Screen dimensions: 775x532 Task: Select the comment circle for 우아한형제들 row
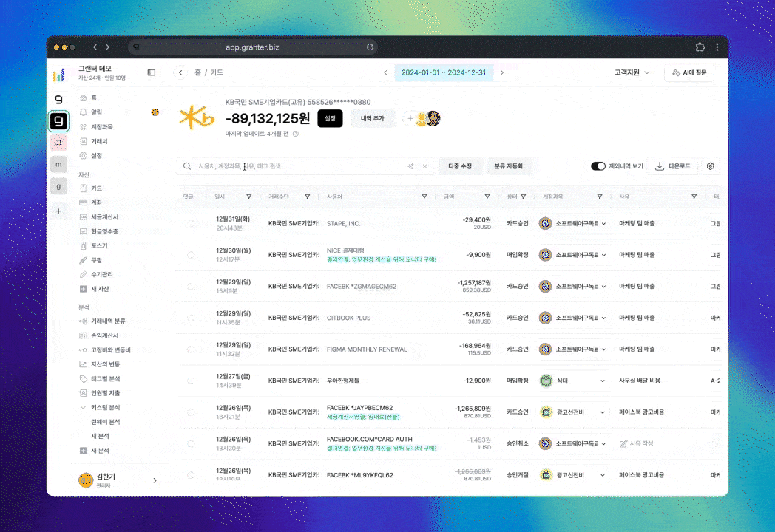(191, 381)
